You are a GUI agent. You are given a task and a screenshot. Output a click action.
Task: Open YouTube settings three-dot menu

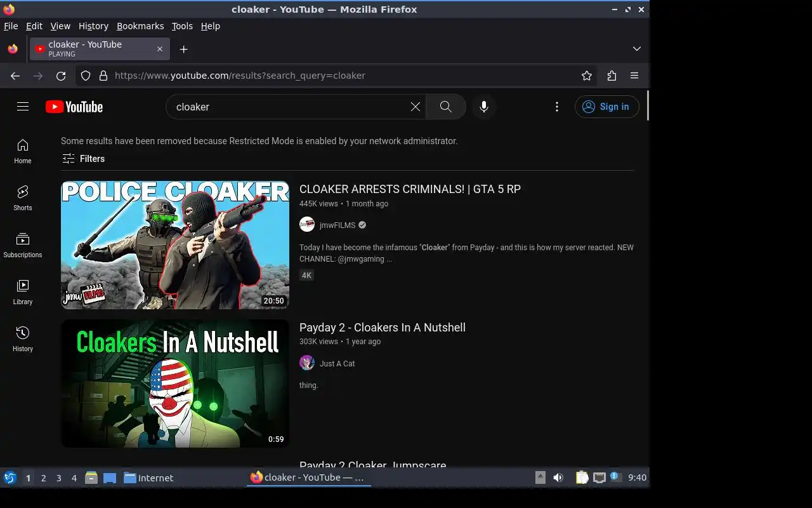(557, 107)
